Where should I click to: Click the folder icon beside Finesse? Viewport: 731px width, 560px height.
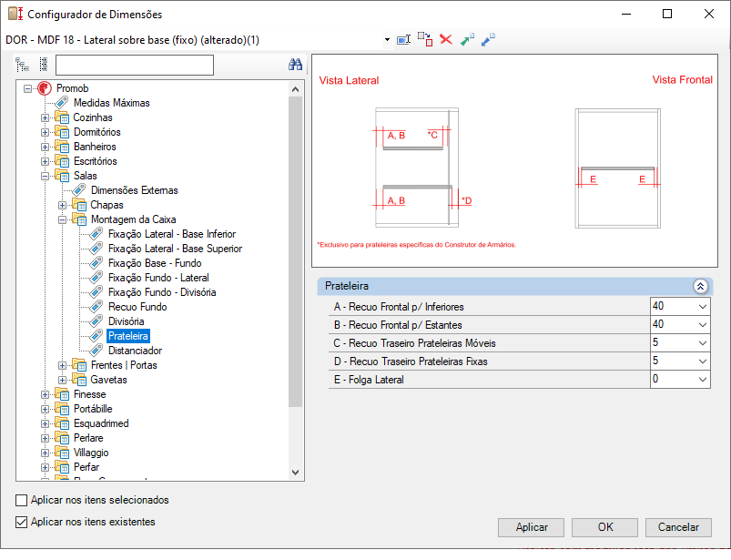click(x=62, y=394)
